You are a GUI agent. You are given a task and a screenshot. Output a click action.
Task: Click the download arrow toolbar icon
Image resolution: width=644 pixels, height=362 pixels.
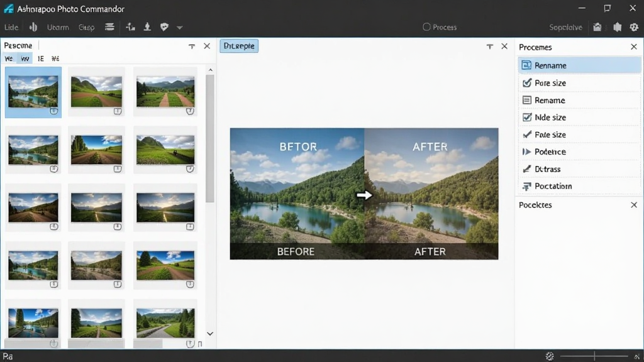click(x=147, y=27)
